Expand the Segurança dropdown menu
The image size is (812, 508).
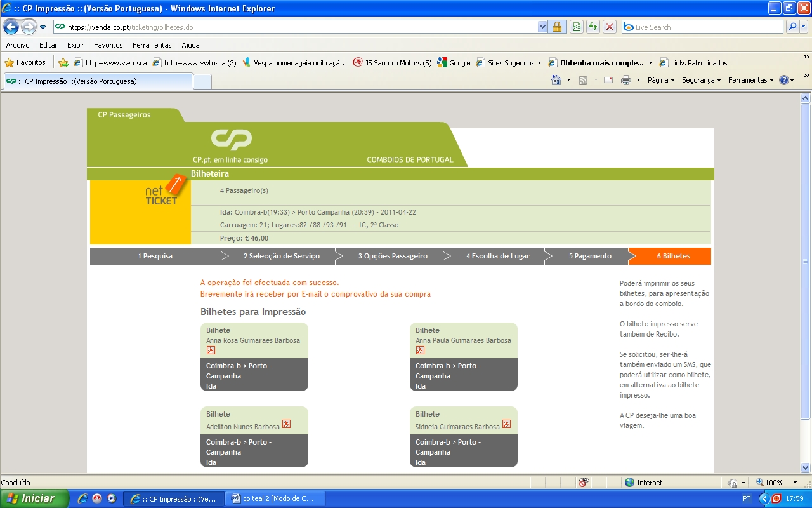tap(701, 80)
